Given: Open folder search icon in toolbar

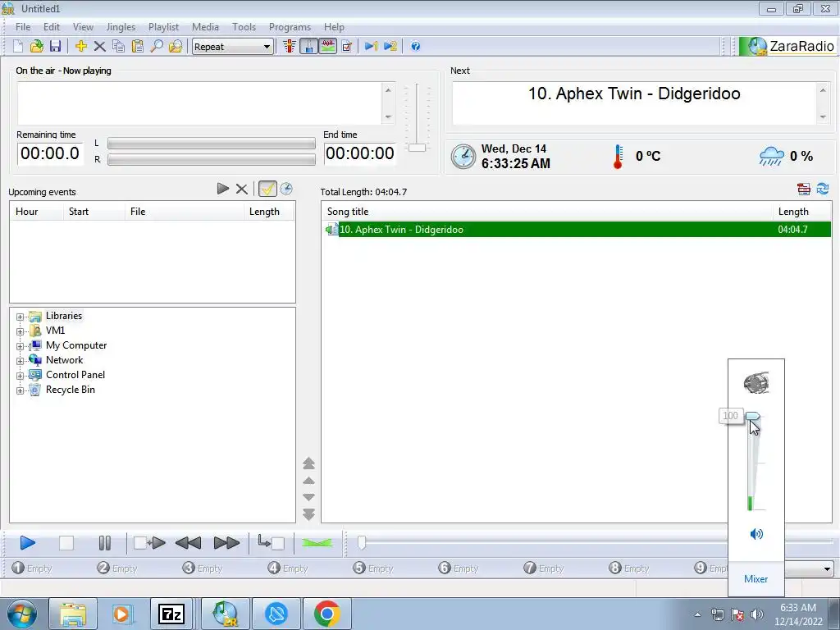Looking at the screenshot, I should 176,47.
